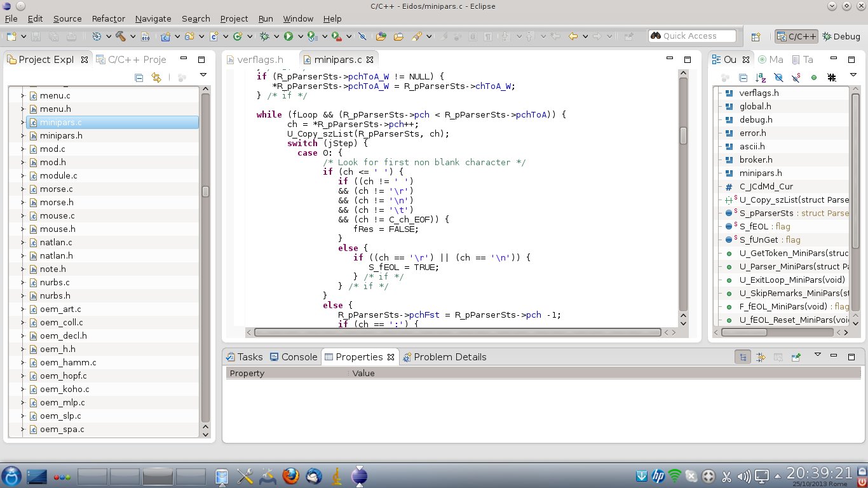Click the Build hammer icon
868x488 pixels.
point(119,36)
